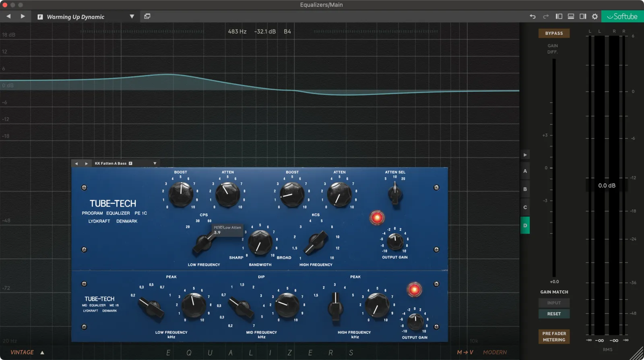The image size is (644, 360).
Task: Click the 0.0 dB meter readout
Action: pyautogui.click(x=607, y=186)
